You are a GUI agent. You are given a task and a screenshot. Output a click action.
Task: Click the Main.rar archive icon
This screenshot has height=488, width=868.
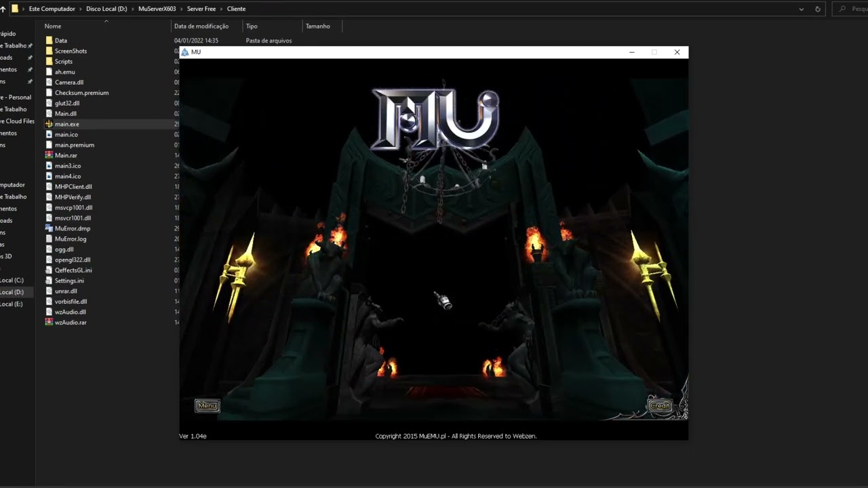click(x=49, y=155)
